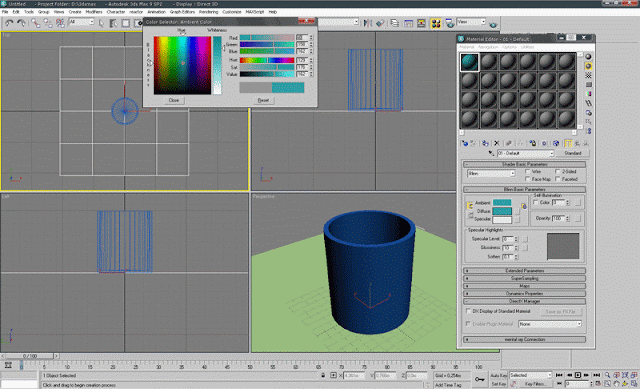Image resolution: width=640 pixels, height=389 pixels.
Task: Enable the 2-Sided checkbox
Action: pyautogui.click(x=558, y=171)
